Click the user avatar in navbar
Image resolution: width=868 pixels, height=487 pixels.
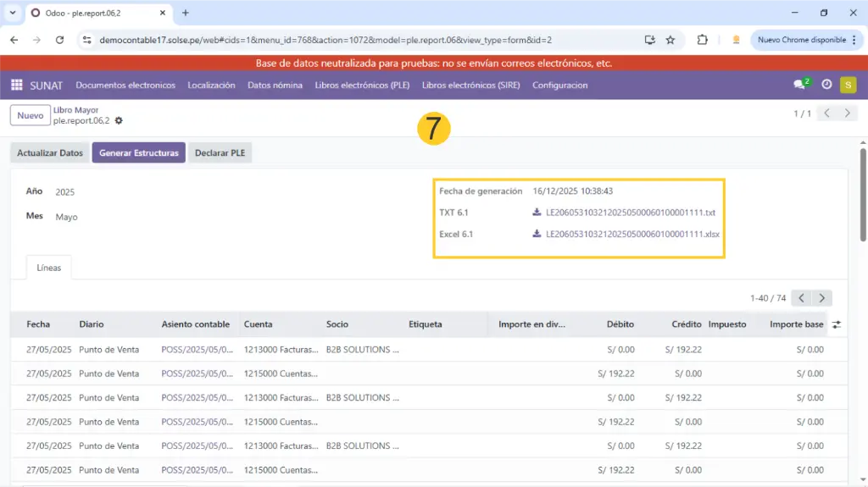tap(848, 85)
